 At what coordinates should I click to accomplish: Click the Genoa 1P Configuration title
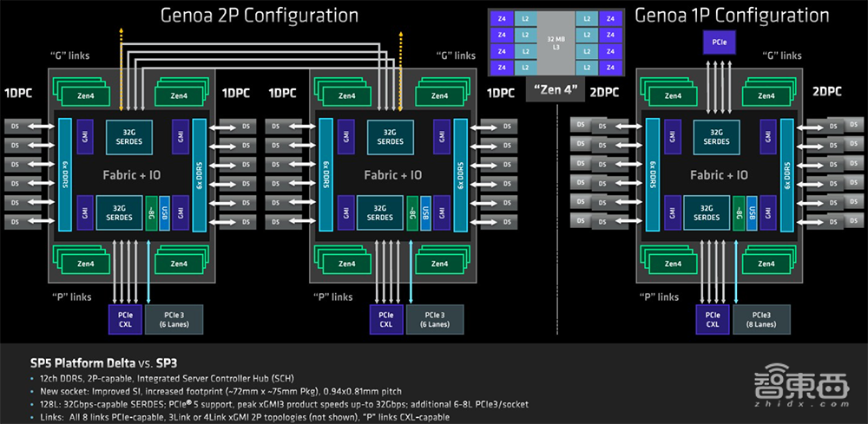pyautogui.click(x=732, y=16)
